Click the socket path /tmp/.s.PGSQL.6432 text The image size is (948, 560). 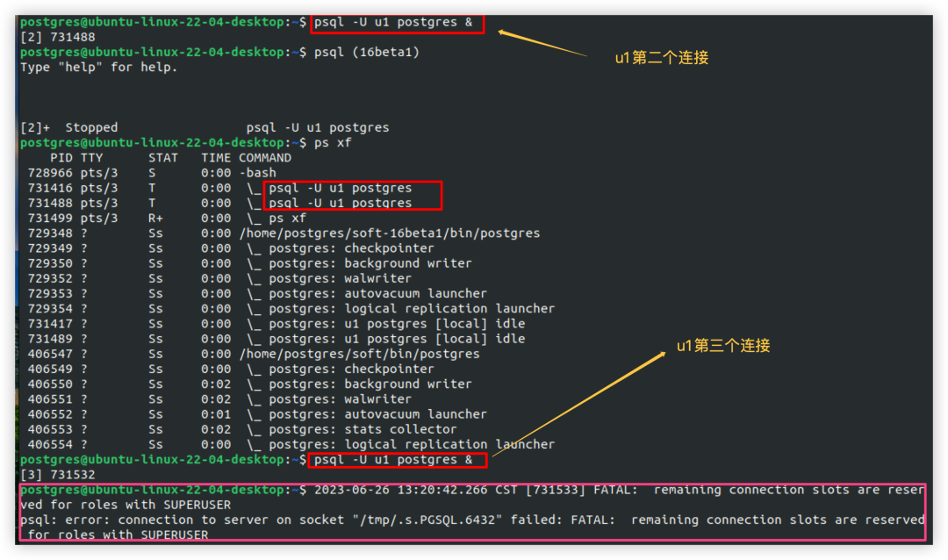pyautogui.click(x=427, y=521)
